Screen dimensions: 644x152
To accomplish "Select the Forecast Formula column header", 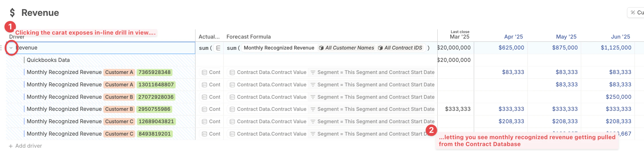I will [x=249, y=37].
